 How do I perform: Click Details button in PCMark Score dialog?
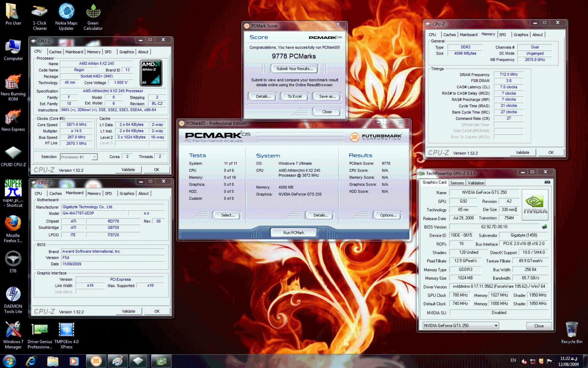point(263,96)
